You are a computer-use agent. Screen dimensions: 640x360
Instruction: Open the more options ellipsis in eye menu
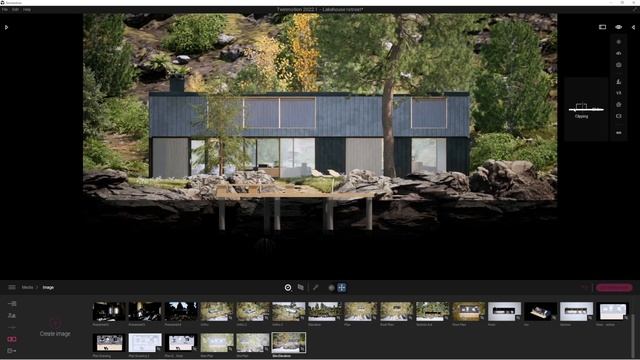coord(619,133)
